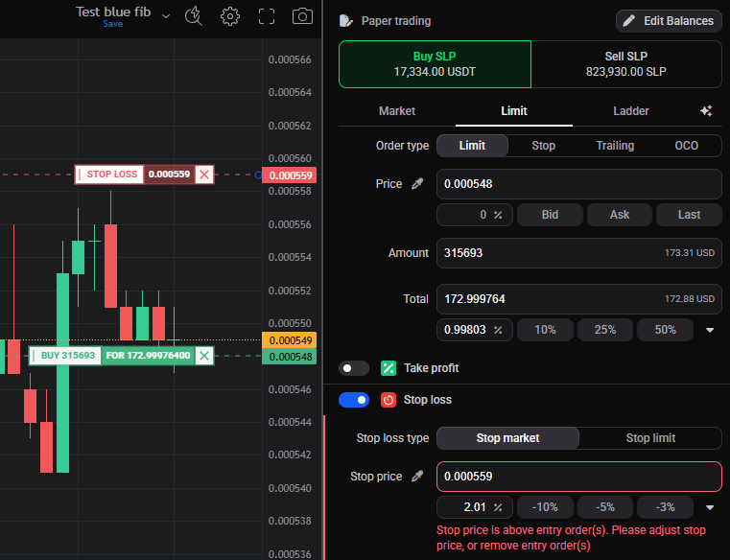Toggle fullscreen chart mode icon
The height and width of the screenshot is (560, 730).
(x=267, y=16)
